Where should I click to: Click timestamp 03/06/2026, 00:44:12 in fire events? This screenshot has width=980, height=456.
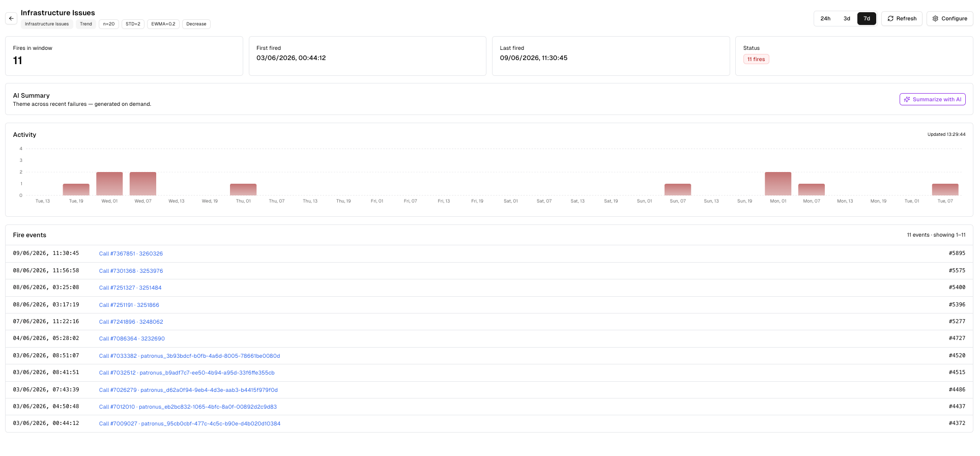coord(46,423)
